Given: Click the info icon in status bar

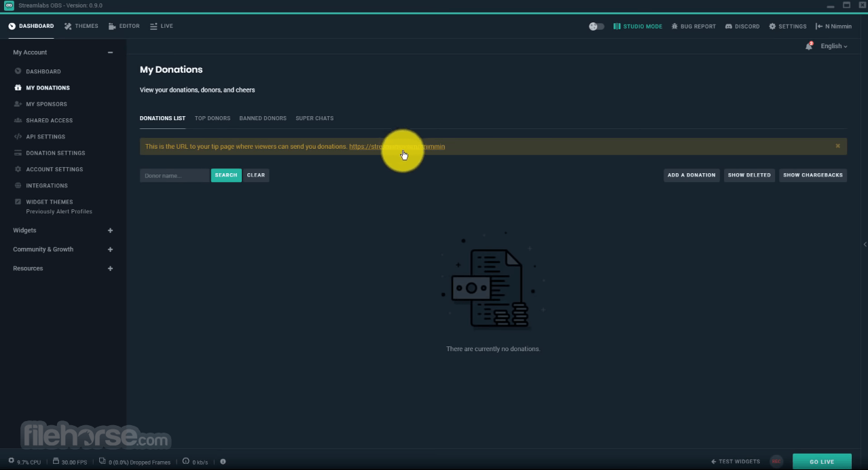Looking at the screenshot, I should point(223,462).
